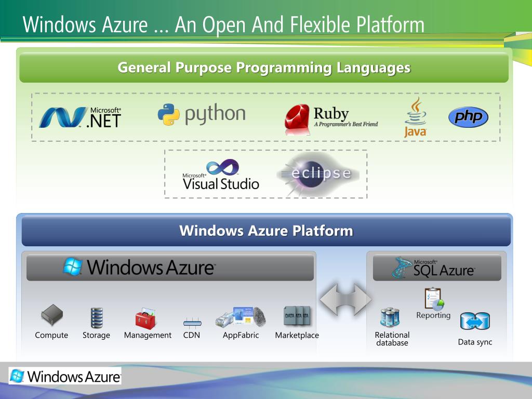Click the 'Storage' label
Image resolution: width=532 pixels, height=399 pixels.
pyautogui.click(x=96, y=336)
